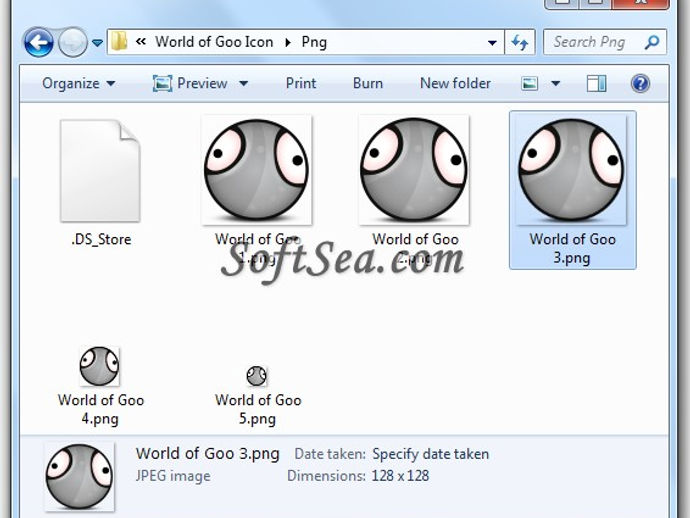The height and width of the screenshot is (518, 690).
Task: Open Help with the question mark icon
Action: [x=640, y=83]
